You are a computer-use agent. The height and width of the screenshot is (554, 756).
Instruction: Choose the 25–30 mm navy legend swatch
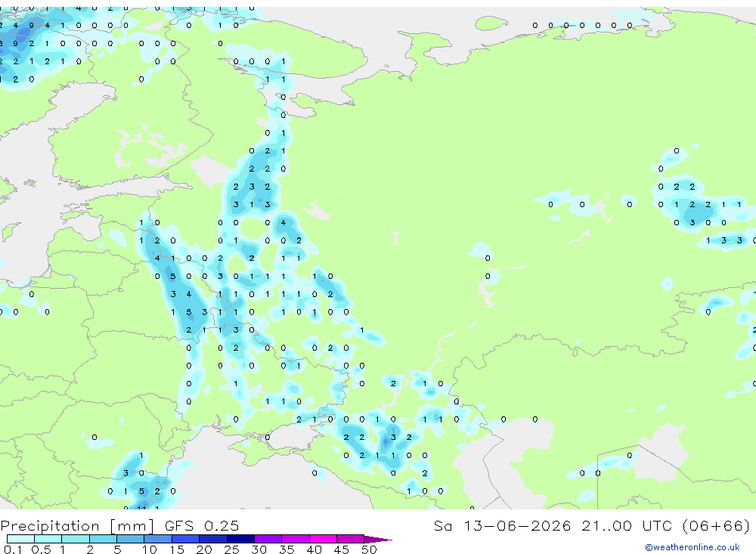click(240, 539)
